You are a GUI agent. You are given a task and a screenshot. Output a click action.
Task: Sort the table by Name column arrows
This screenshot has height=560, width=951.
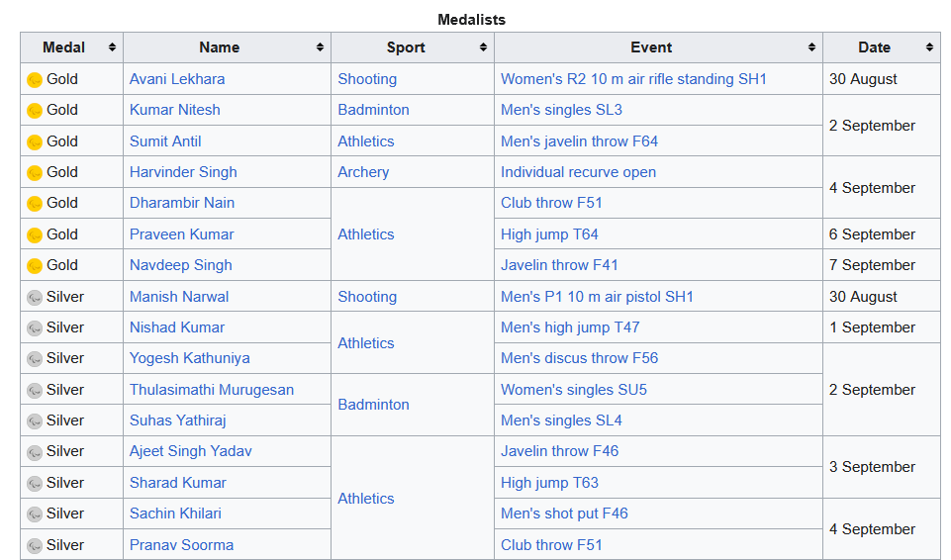pos(321,47)
